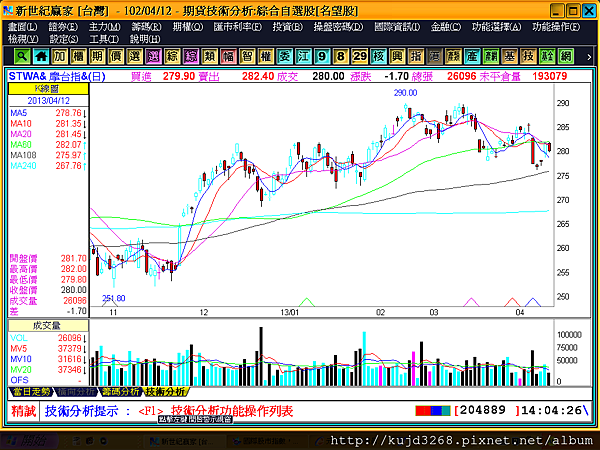Click the green triangle marker on date axis

[x=306, y=302]
